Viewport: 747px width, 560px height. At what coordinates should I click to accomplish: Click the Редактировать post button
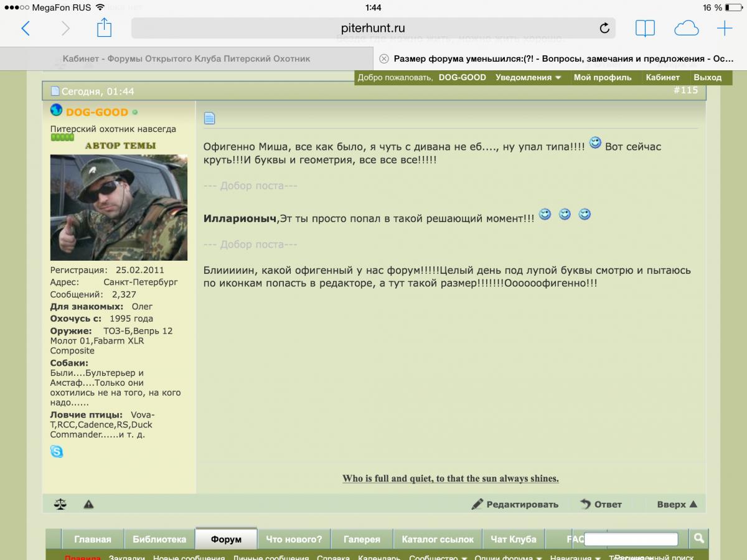pos(515,504)
